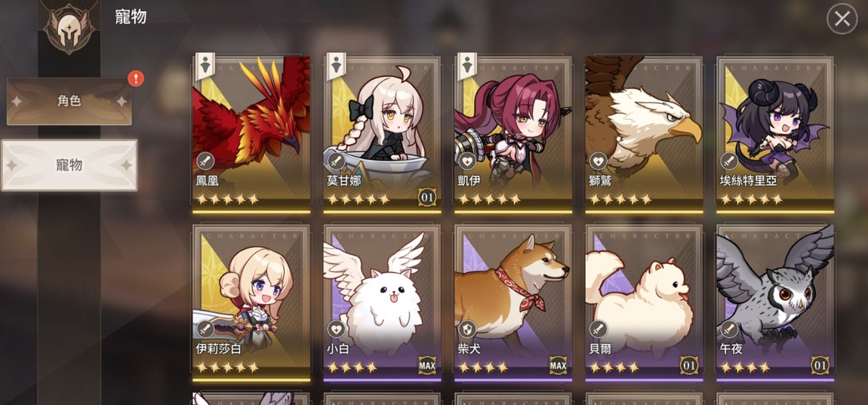868x405 pixels.
Task: Select the 伊莉莎白 card
Action: click(251, 302)
